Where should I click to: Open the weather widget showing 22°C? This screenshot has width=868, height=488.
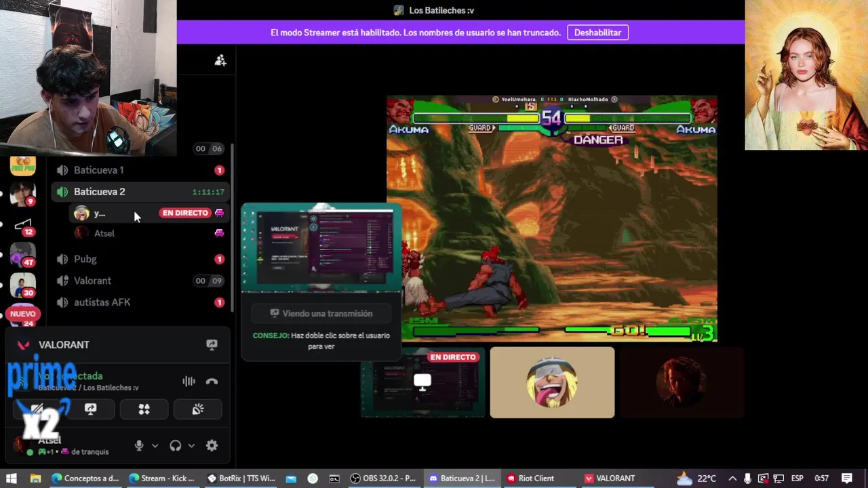point(696,479)
